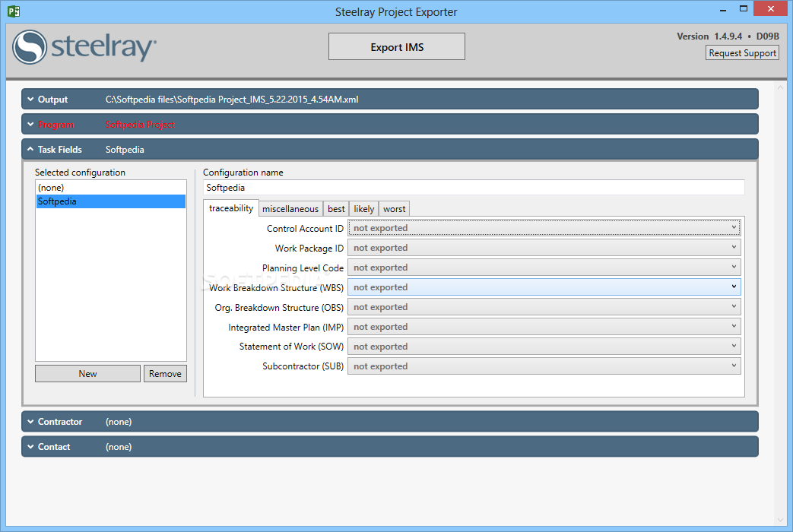Click the Contractor (none) value

(119, 422)
